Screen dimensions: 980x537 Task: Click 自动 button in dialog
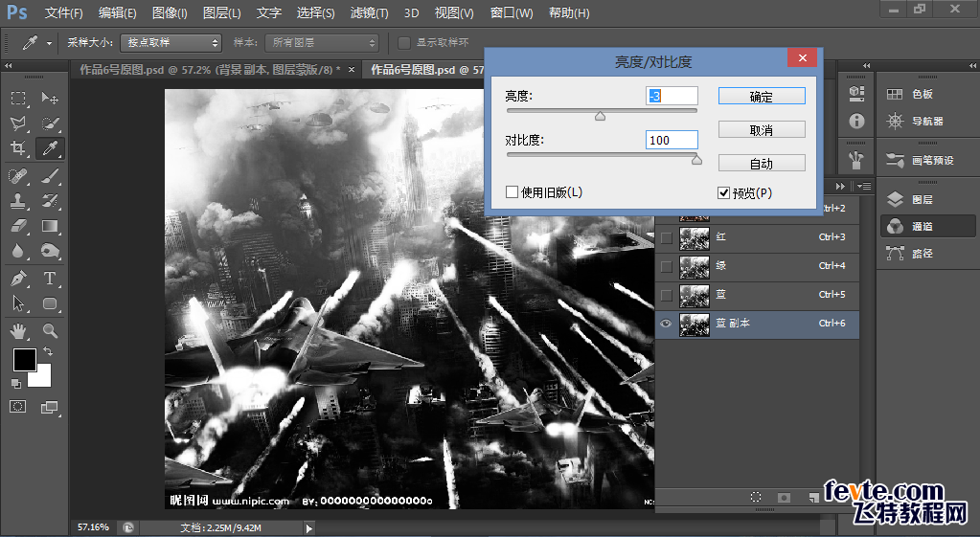(x=762, y=164)
